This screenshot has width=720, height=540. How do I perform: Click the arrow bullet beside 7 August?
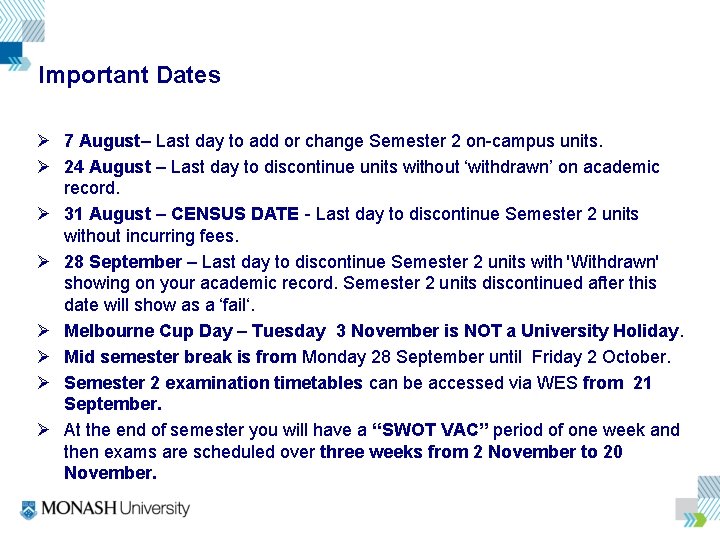(45, 141)
